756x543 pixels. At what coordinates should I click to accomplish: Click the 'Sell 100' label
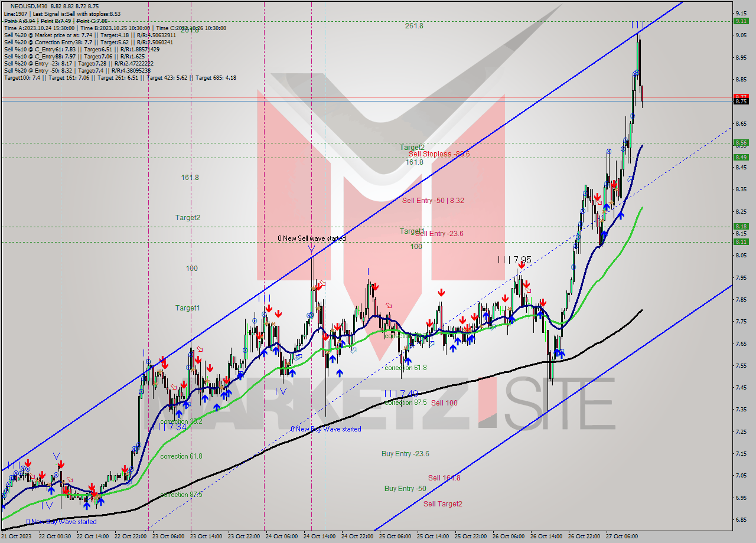pyautogui.click(x=444, y=403)
